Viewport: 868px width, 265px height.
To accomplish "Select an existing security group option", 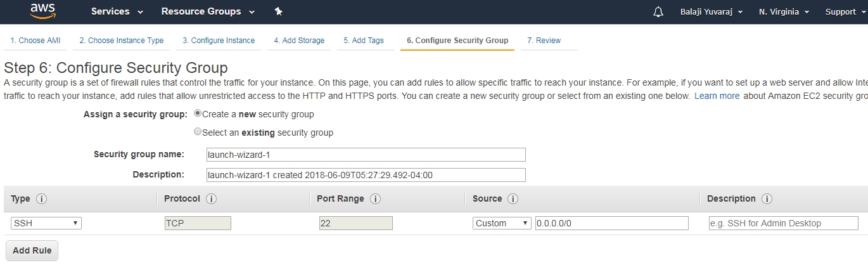I will click(198, 132).
